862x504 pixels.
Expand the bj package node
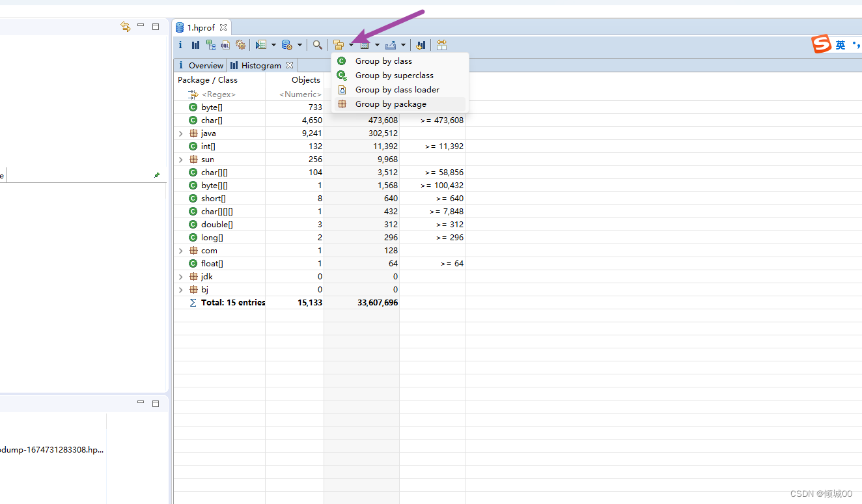coord(180,290)
